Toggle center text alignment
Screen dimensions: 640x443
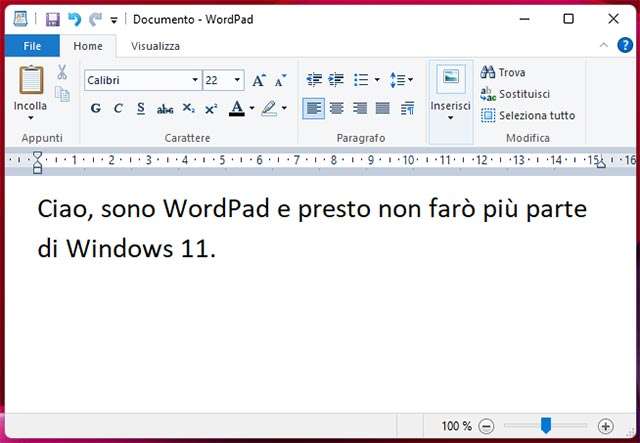click(x=337, y=108)
